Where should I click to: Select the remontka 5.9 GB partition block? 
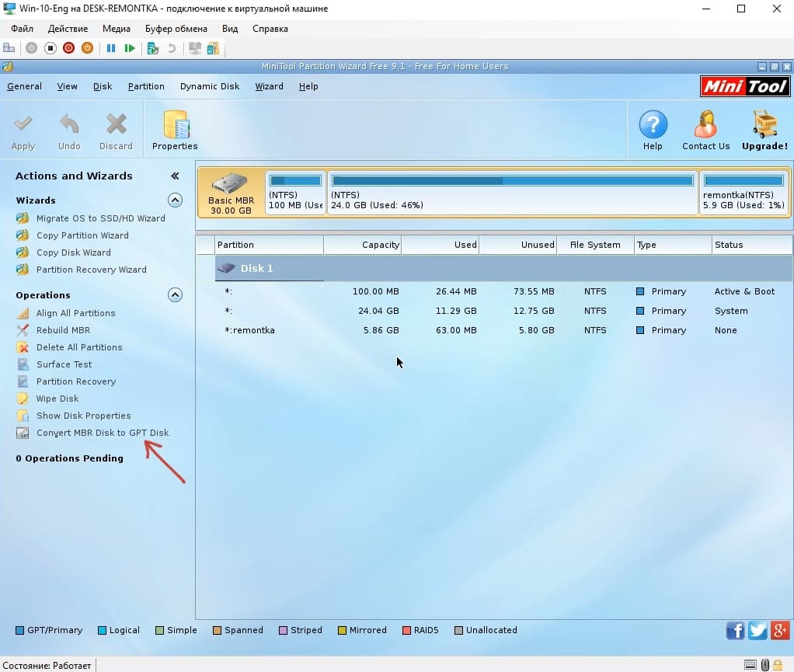click(x=744, y=193)
